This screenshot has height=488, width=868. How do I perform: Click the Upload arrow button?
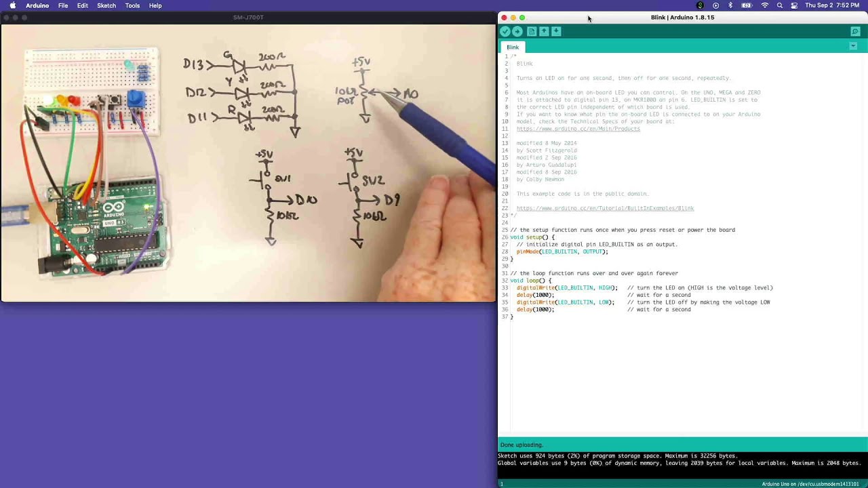(x=517, y=32)
